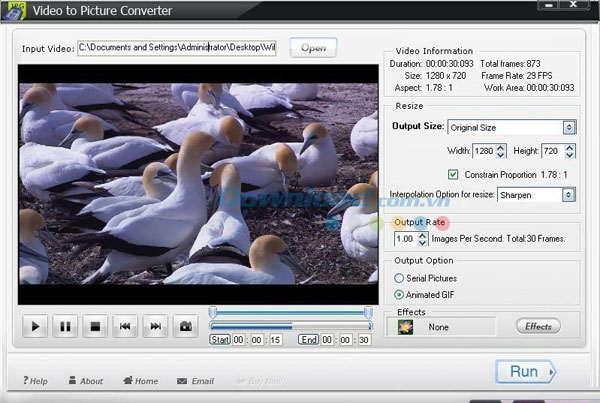Open the About menu item
Screen dimensions: 600x403
click(85, 381)
